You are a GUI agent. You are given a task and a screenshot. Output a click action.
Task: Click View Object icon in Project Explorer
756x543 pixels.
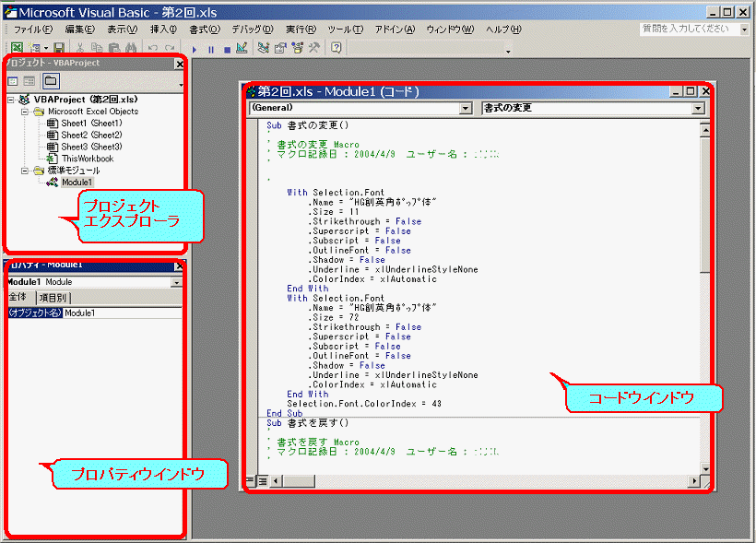point(30,81)
